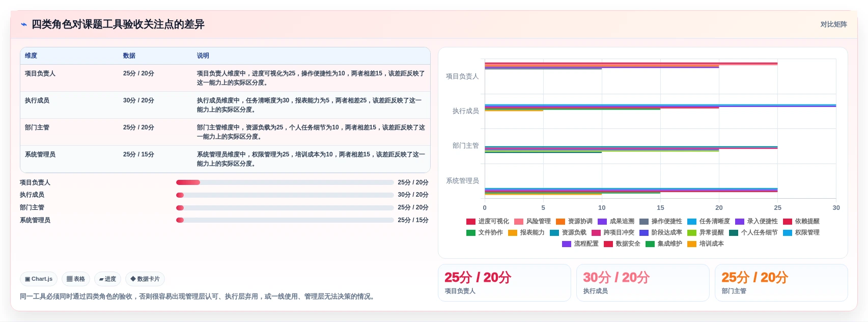The image size is (868, 322).
Task: Toggle the 阶段达成率 legend item
Action: pyautogui.click(x=661, y=232)
